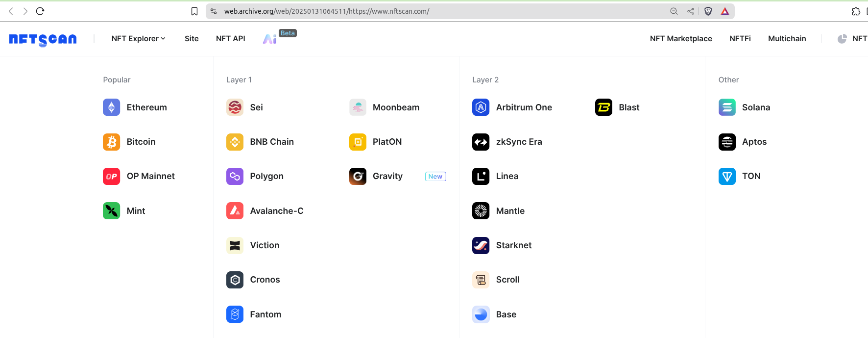This screenshot has width=868, height=338.
Task: Click the Blast chain icon
Action: 603,107
